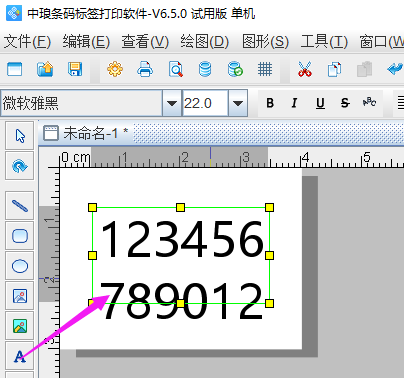Copy the selected object icon
The image size is (404, 378).
[x=334, y=70]
